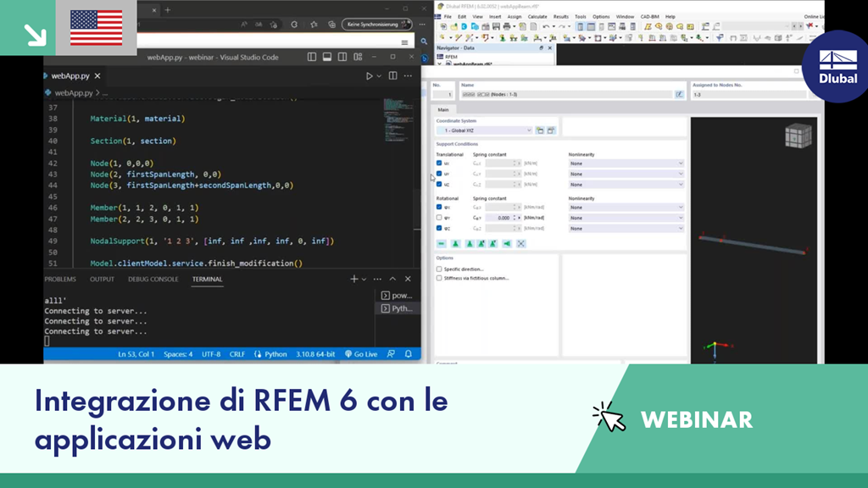Select the hinged support preset icon
868x488 pixels.
coord(455,243)
